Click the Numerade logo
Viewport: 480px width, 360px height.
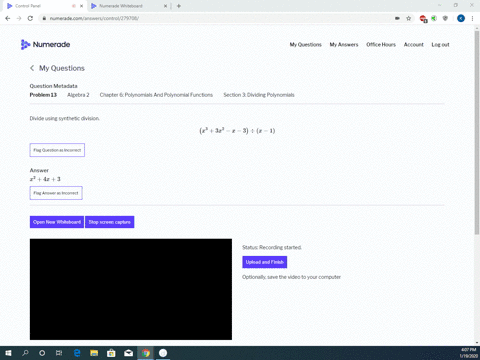45,44
